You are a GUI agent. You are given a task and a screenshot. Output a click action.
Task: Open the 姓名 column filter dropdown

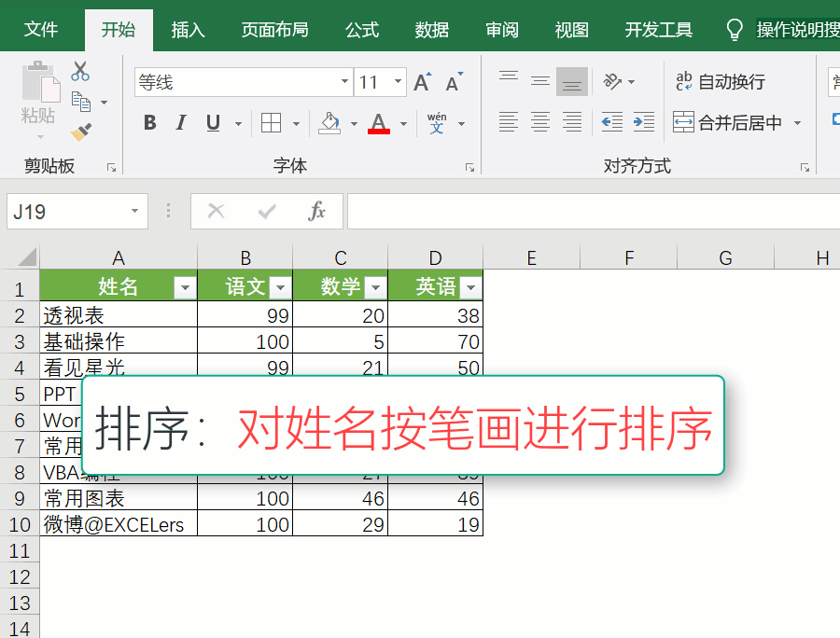click(184, 287)
